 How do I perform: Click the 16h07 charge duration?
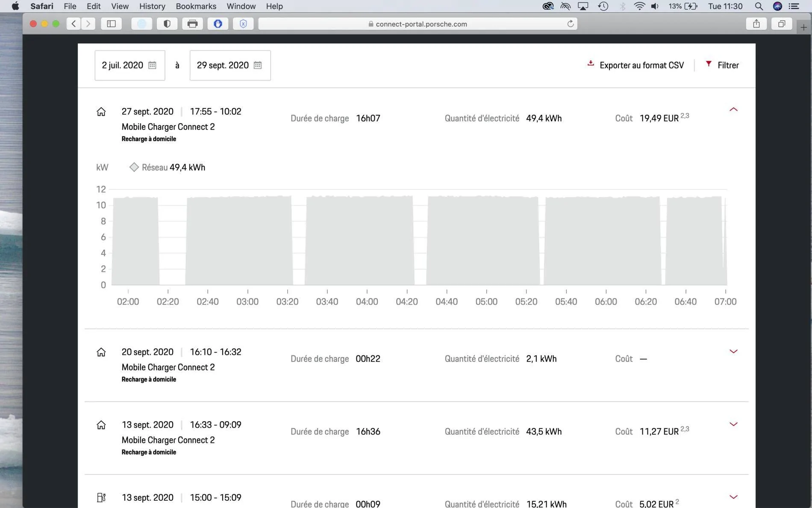coord(368,118)
